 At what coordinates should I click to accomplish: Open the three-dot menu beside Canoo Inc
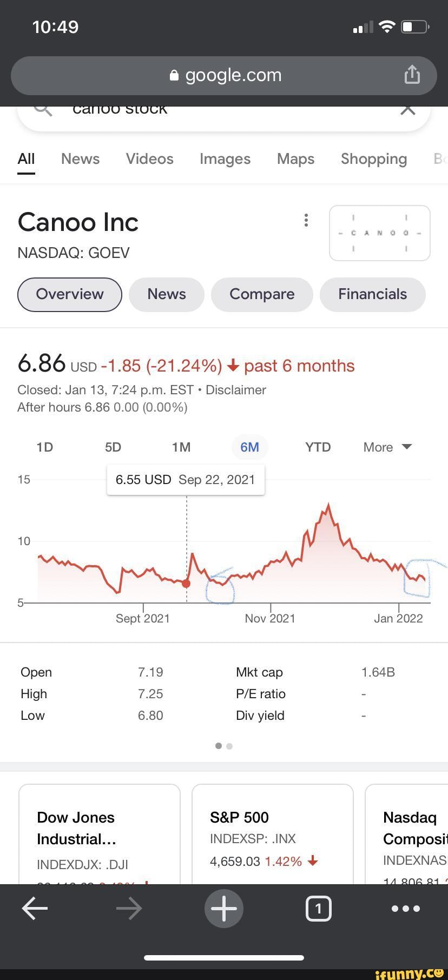click(x=306, y=220)
